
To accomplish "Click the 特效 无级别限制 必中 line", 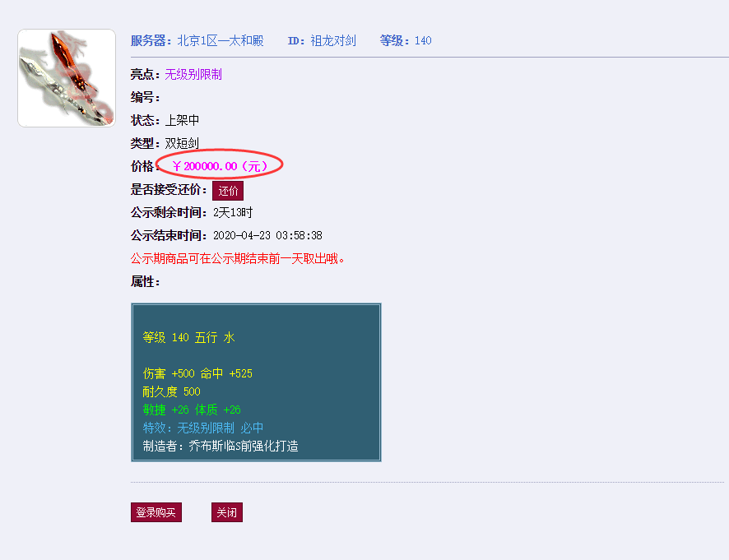I will (203, 428).
